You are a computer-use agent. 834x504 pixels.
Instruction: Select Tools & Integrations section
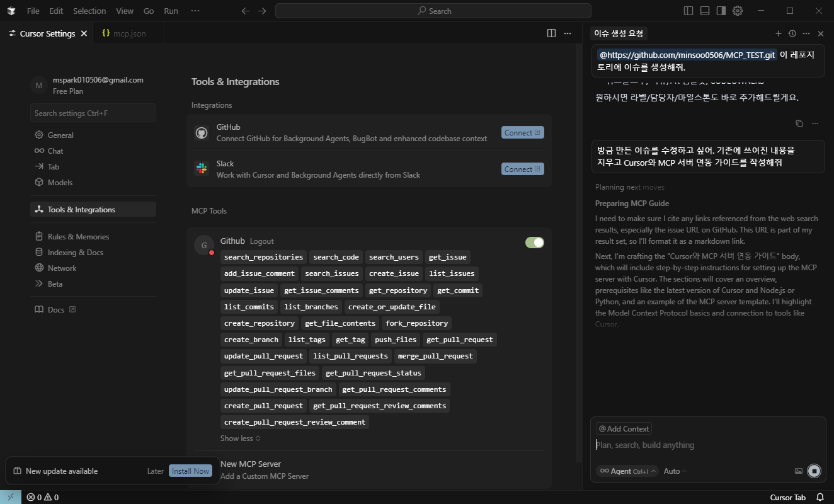click(93, 209)
